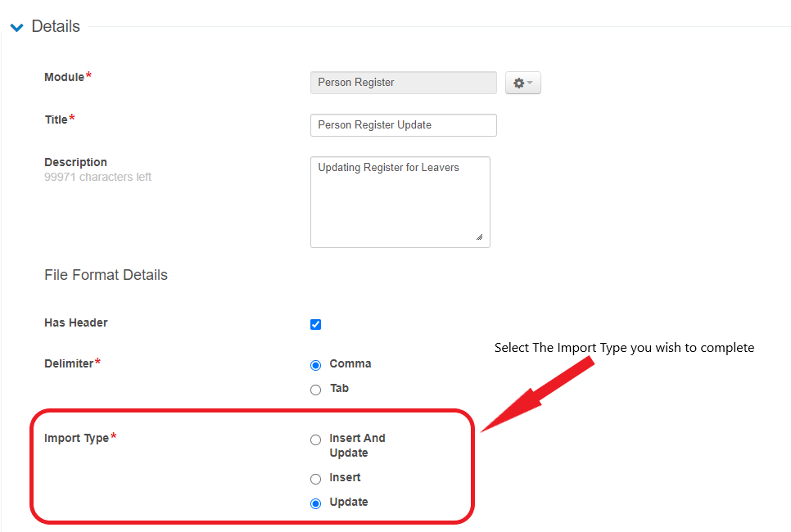This screenshot has width=791, height=532.
Task: Click the Details section heading text
Action: coord(56,27)
